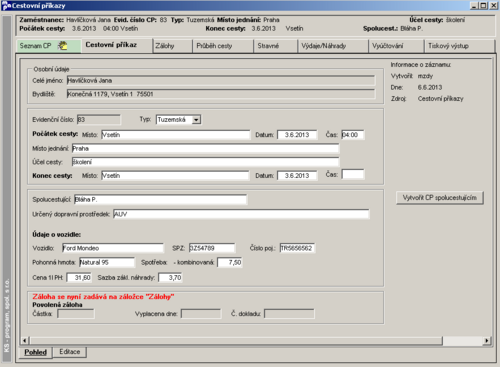Click header text Spolucest.: Bláha P.

point(393,29)
